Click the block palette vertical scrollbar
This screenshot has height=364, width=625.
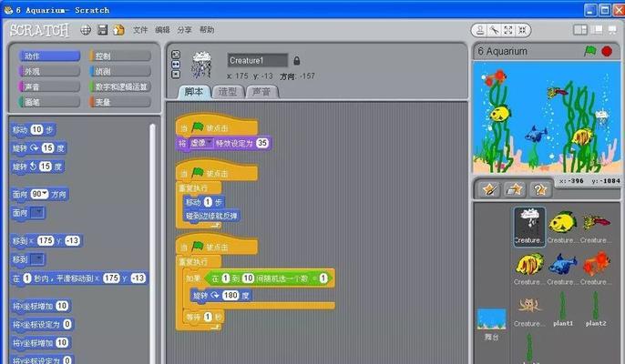(x=152, y=243)
